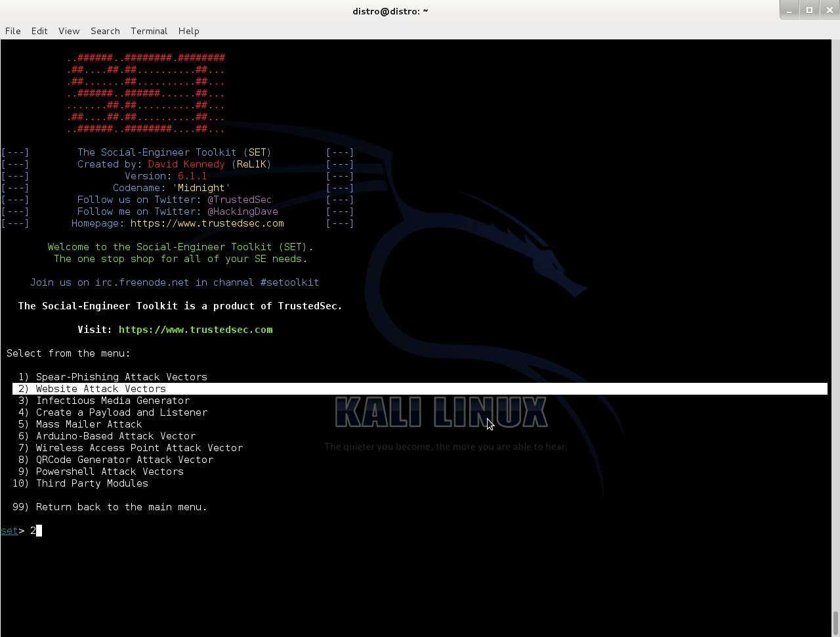Click the yellow https://www.trustedsec.com homepage link

click(x=207, y=223)
